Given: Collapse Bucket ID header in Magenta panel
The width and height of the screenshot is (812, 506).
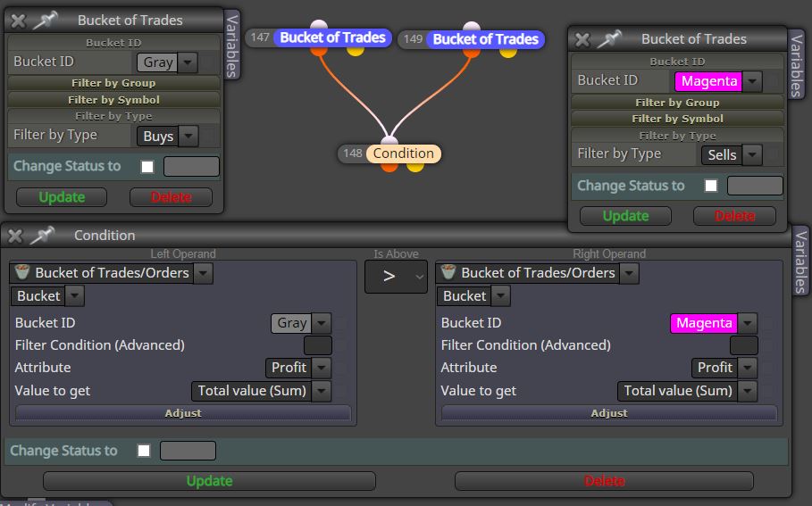Looking at the screenshot, I should coord(677,62).
